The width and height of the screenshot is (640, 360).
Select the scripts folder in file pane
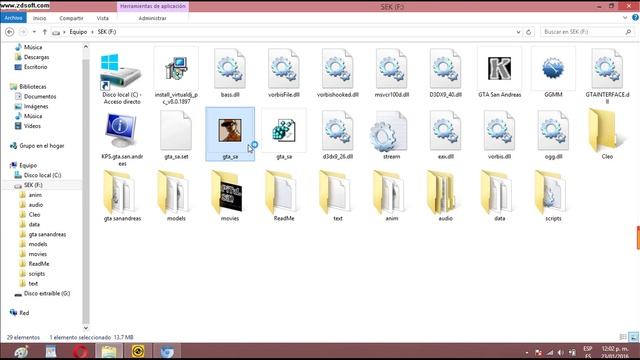click(553, 197)
